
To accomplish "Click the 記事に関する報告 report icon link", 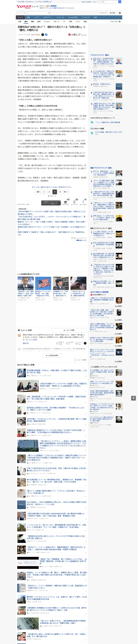I will (x=23, y=204).
